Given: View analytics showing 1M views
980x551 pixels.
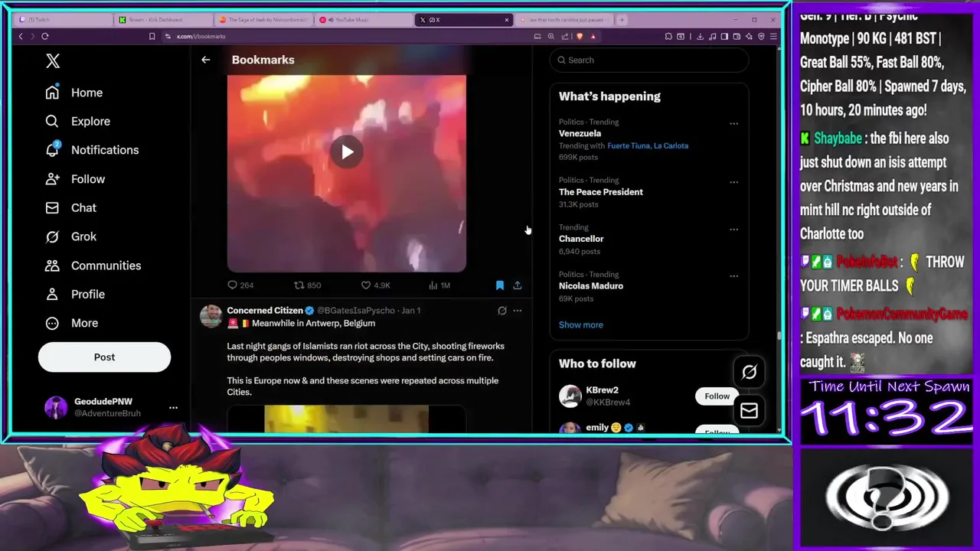Looking at the screenshot, I should pos(439,285).
